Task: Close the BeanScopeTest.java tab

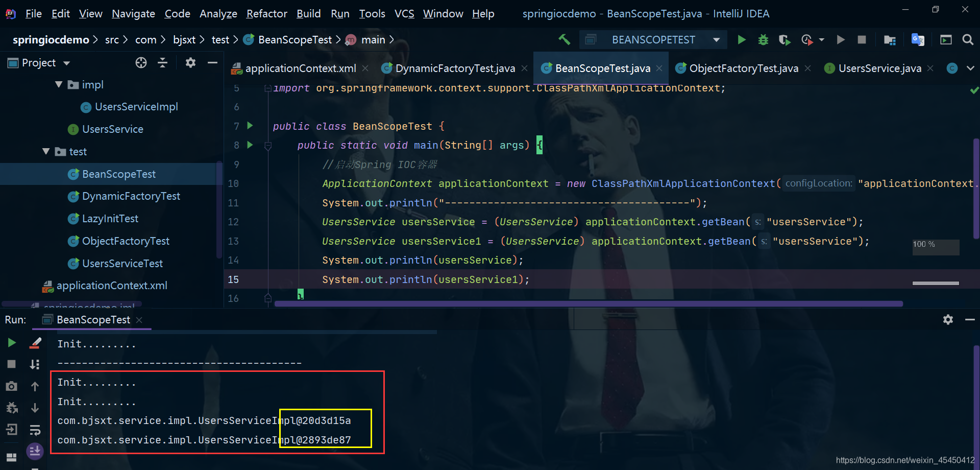Action: pyautogui.click(x=659, y=68)
